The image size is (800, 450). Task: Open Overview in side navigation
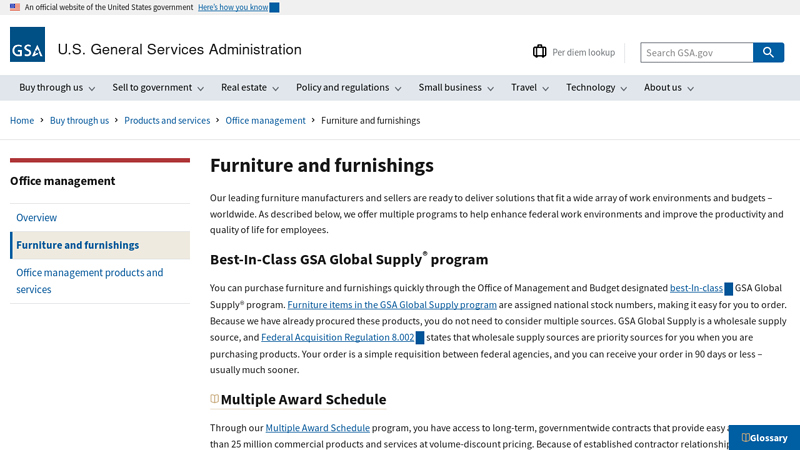(36, 217)
